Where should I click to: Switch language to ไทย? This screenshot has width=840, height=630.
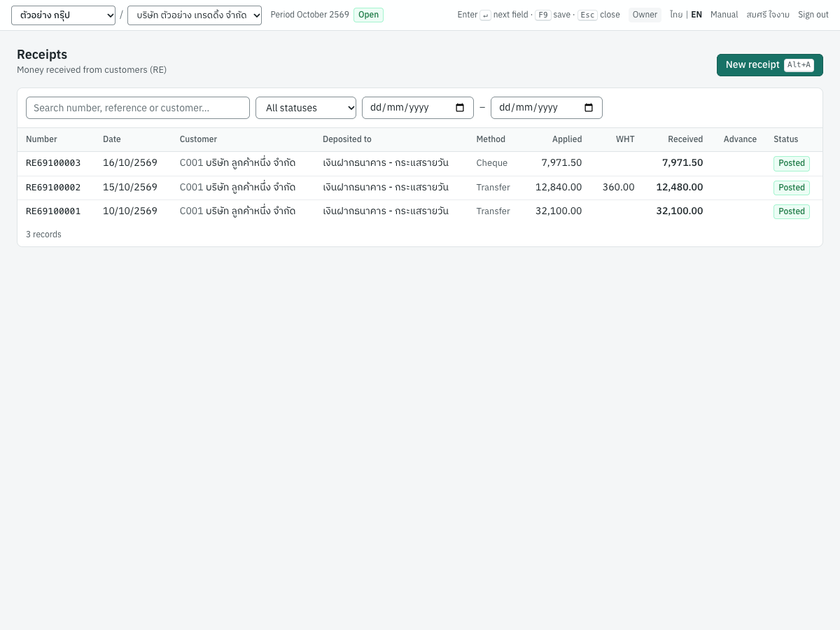click(x=676, y=15)
